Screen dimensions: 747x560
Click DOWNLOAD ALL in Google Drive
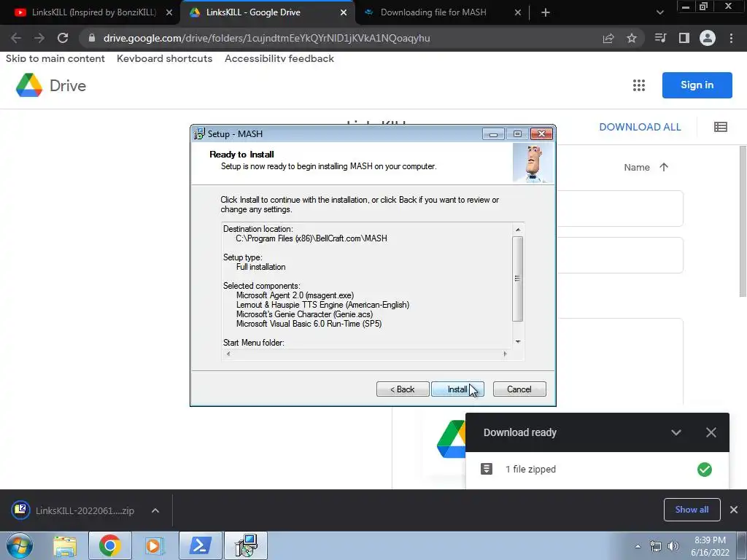pos(640,127)
